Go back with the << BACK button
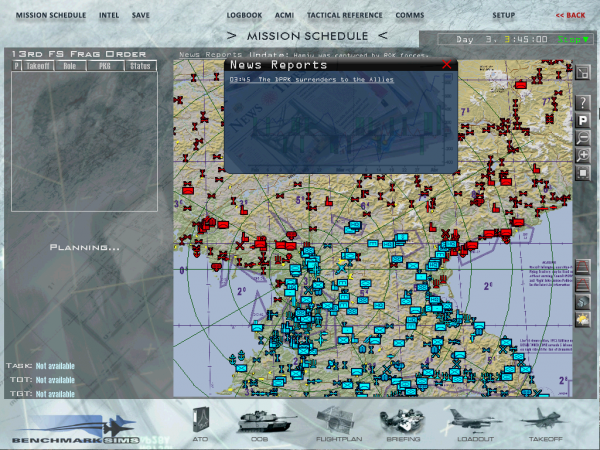This screenshot has width=600, height=450. tap(570, 15)
